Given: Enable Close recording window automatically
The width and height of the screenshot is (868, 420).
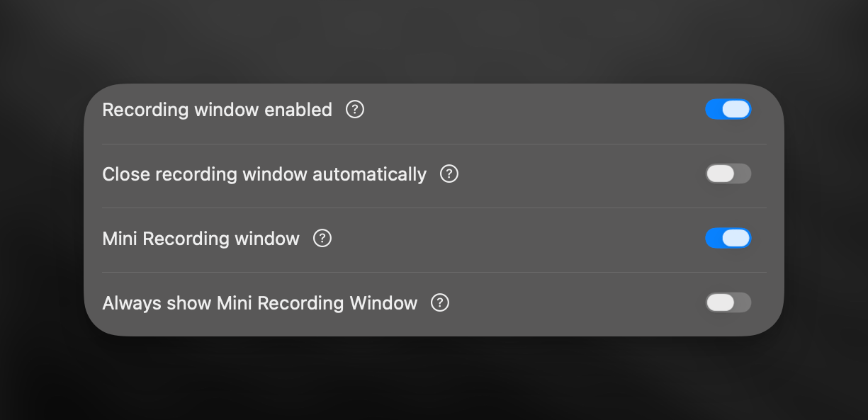Looking at the screenshot, I should [x=728, y=174].
